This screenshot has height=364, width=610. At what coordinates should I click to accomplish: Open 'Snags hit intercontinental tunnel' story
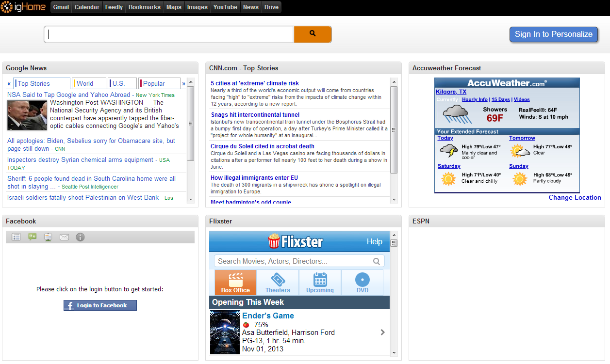click(x=255, y=115)
